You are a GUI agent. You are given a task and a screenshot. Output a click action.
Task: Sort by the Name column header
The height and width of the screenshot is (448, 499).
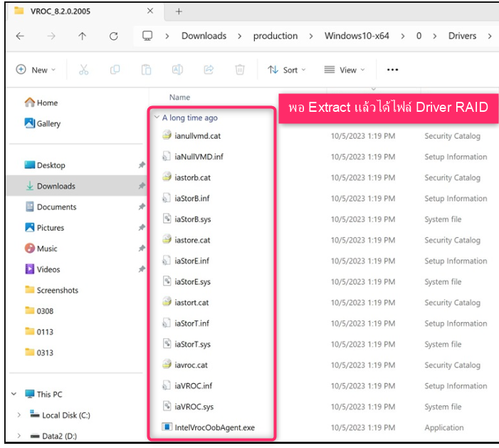(x=180, y=97)
